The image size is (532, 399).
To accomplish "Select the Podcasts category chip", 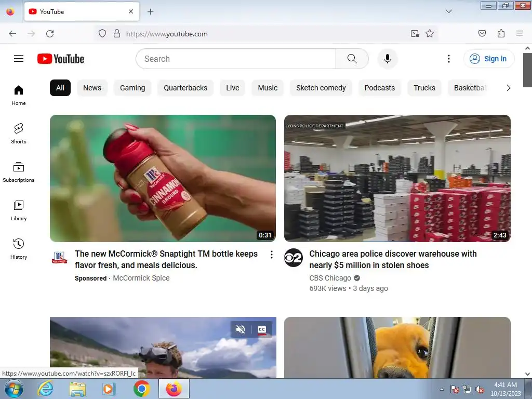I will point(380,88).
